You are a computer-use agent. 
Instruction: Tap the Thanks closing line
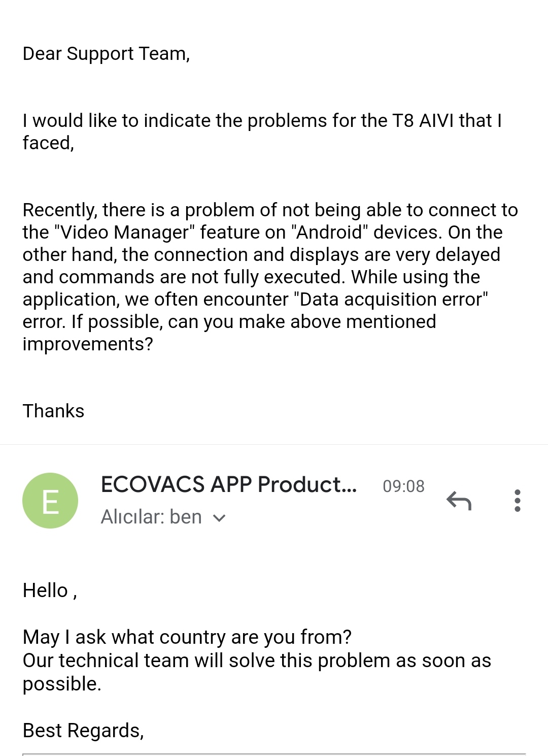click(x=53, y=411)
